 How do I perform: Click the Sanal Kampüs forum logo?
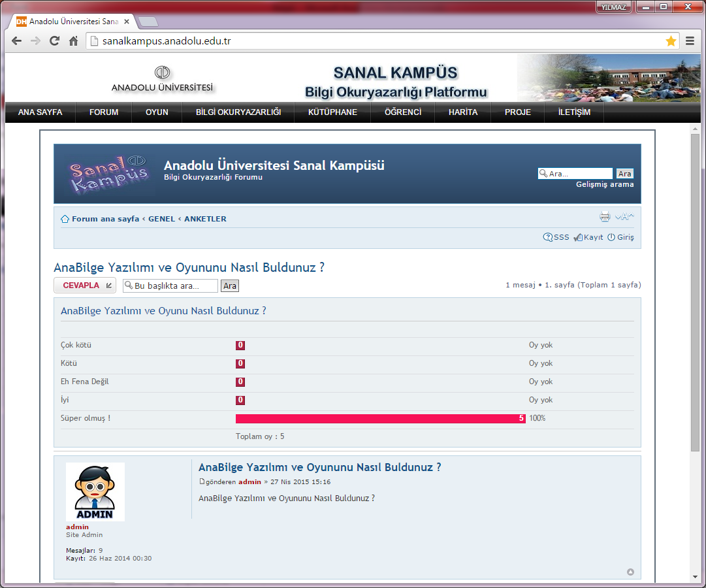pyautogui.click(x=108, y=173)
